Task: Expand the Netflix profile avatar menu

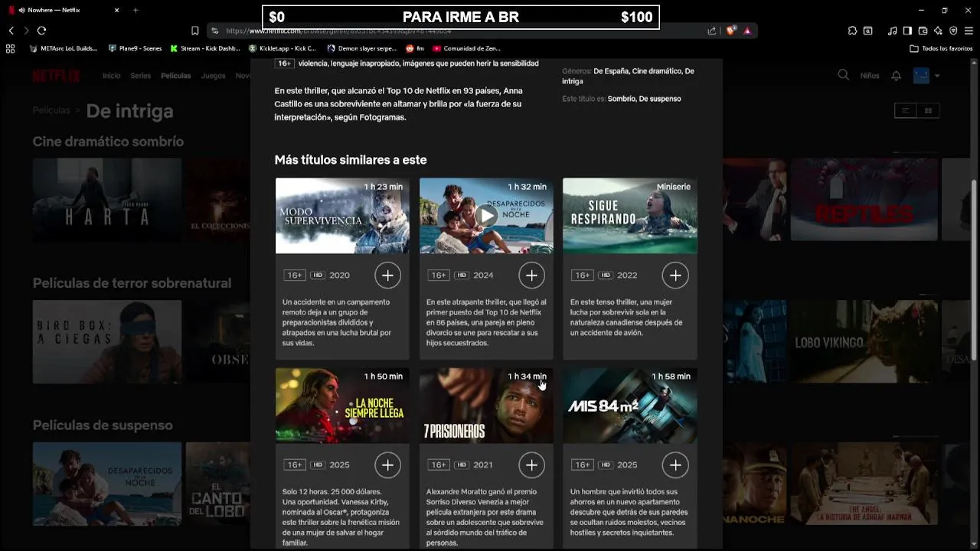Action: point(927,76)
